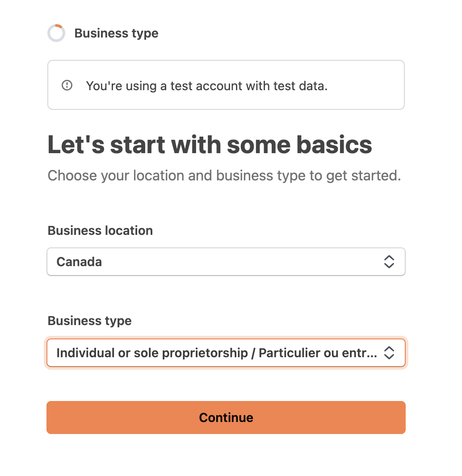Screen dimensions: 462x476
Task: Click the word "Continue" on the button
Action: [226, 418]
